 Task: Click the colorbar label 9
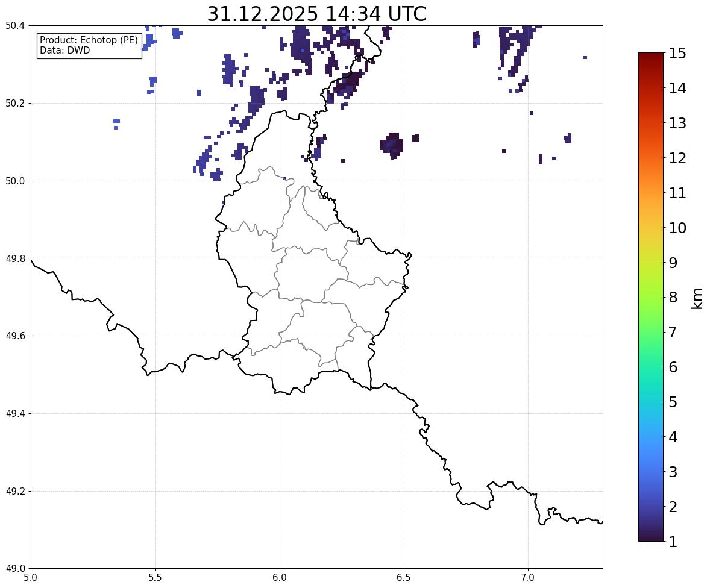click(673, 263)
